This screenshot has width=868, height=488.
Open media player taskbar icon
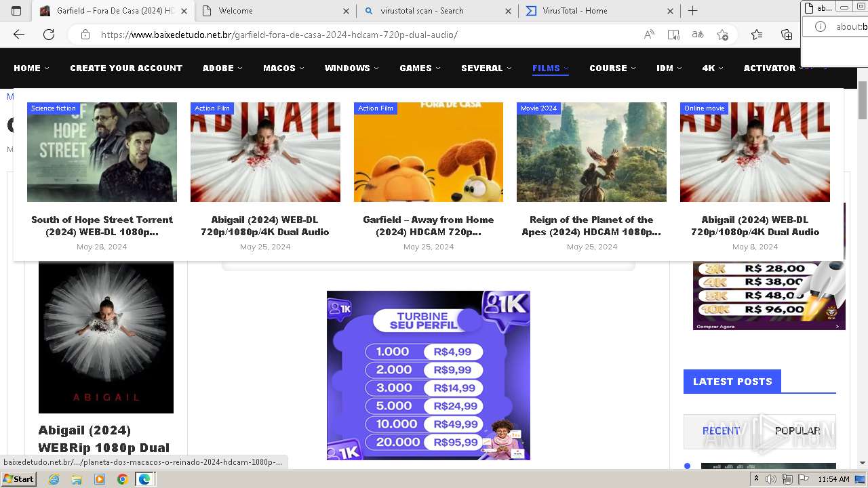(100, 479)
